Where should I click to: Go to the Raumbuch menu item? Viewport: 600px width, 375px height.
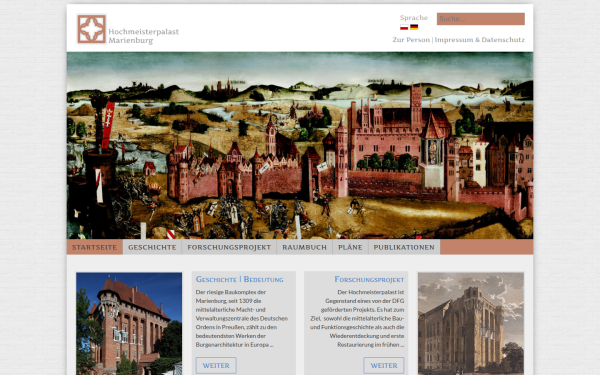click(305, 247)
